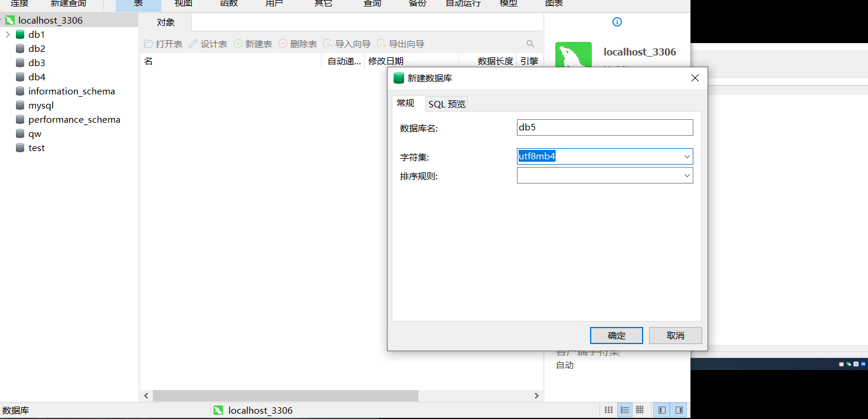Click the horizontal scrollbar thumb in the table list
This screenshot has height=419, width=868.
[x=286, y=395]
